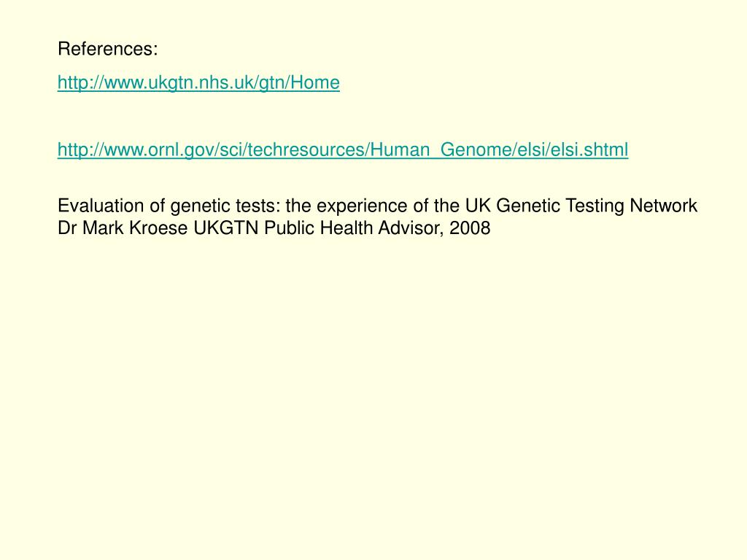Click the word Advisor in the citation
Viewport: 747px width, 560px height.
[412, 227]
